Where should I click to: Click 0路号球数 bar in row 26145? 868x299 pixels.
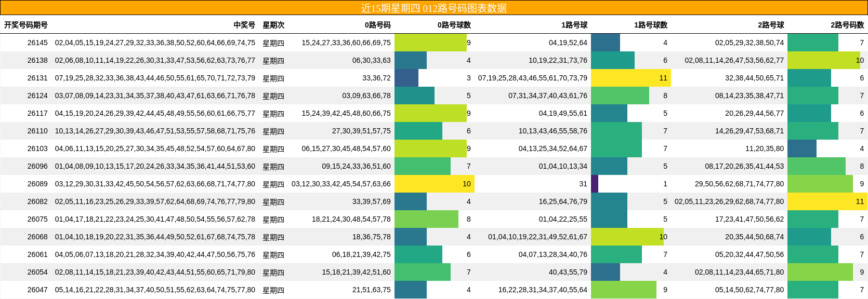click(x=430, y=43)
